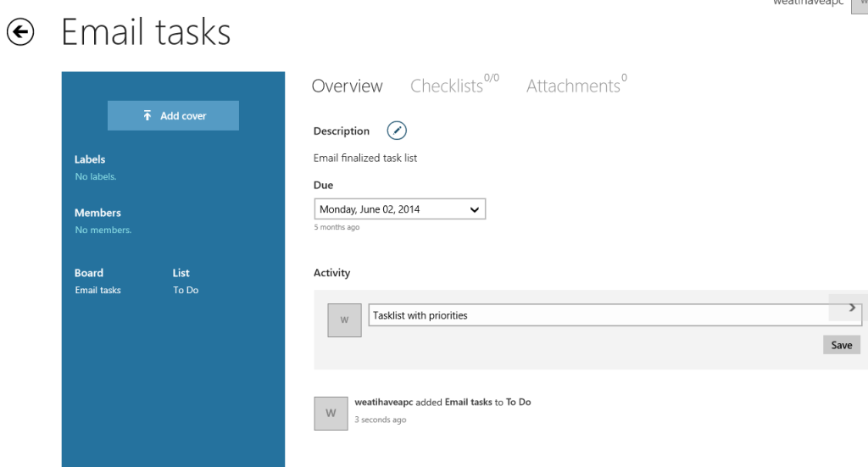Click the Labels heading
Screen dimensions: 868x467
point(90,159)
